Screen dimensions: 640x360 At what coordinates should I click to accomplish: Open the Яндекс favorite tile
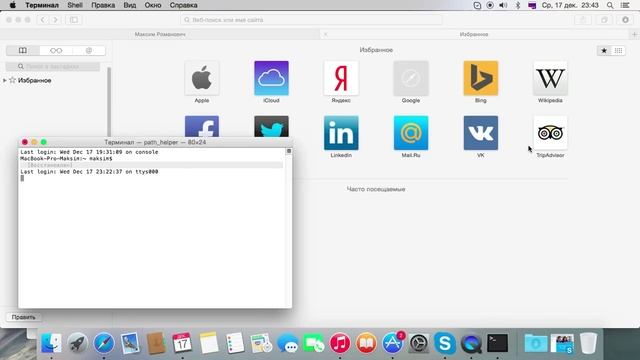(341, 78)
